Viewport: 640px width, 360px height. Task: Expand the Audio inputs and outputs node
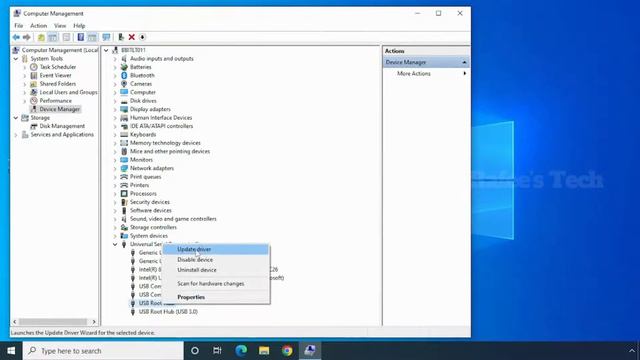tap(115, 59)
